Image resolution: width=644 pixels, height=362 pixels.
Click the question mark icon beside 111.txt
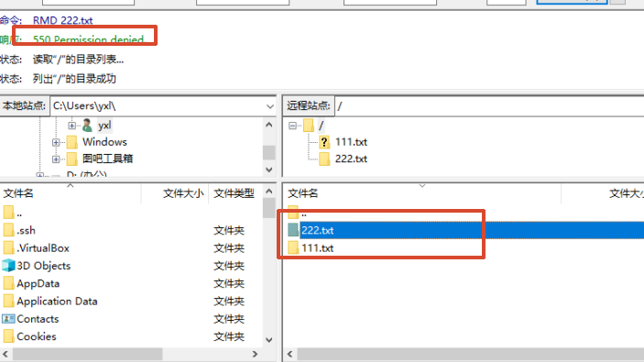click(324, 142)
